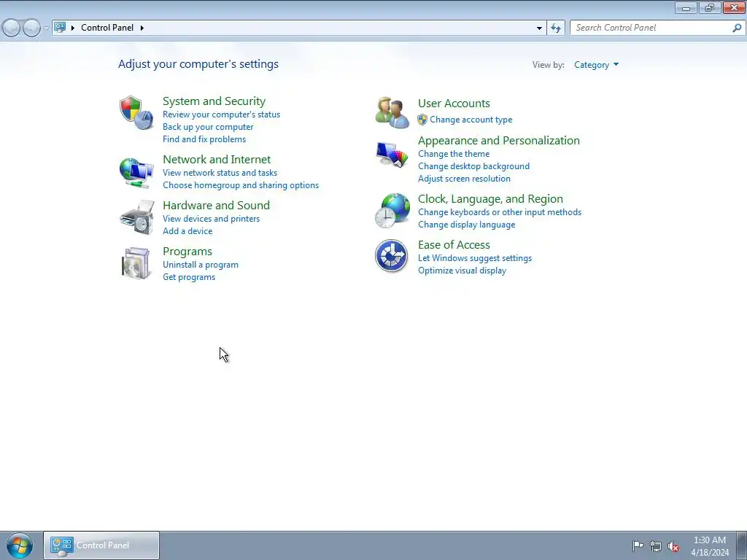This screenshot has width=747, height=560.
Task: Open the Ease of Access heading link
Action: pyautogui.click(x=454, y=245)
